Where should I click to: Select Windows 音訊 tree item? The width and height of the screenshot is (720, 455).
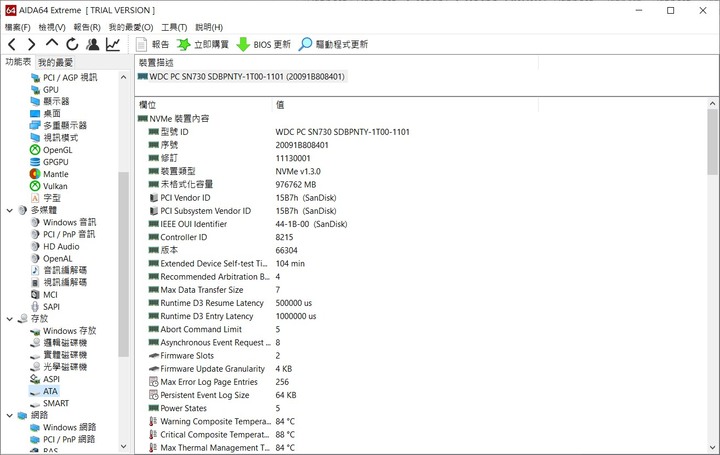pos(63,222)
